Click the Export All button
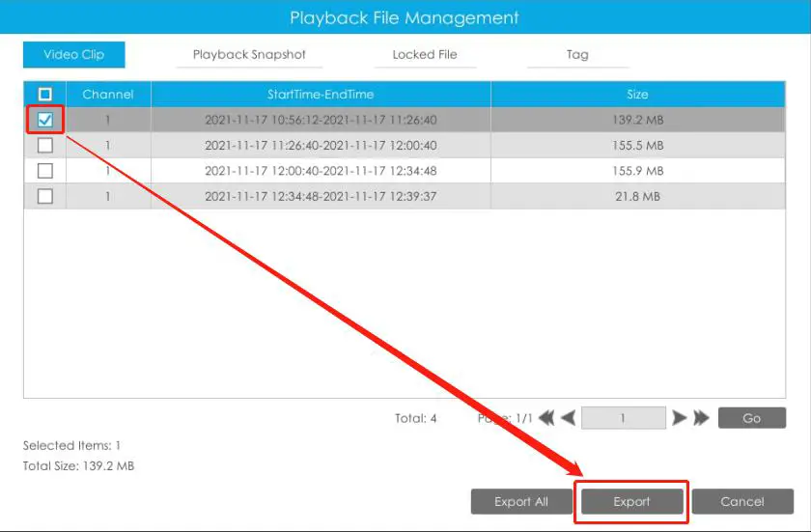The height and width of the screenshot is (532, 811). [521, 501]
